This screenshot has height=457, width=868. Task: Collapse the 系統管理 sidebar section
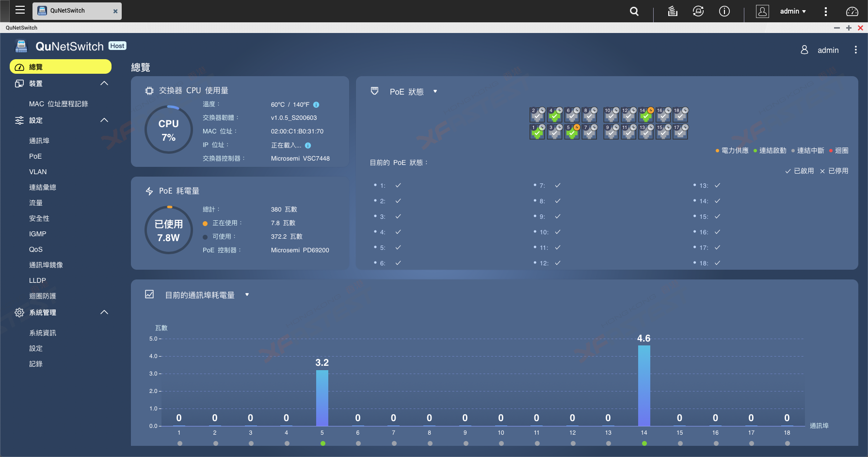point(104,312)
